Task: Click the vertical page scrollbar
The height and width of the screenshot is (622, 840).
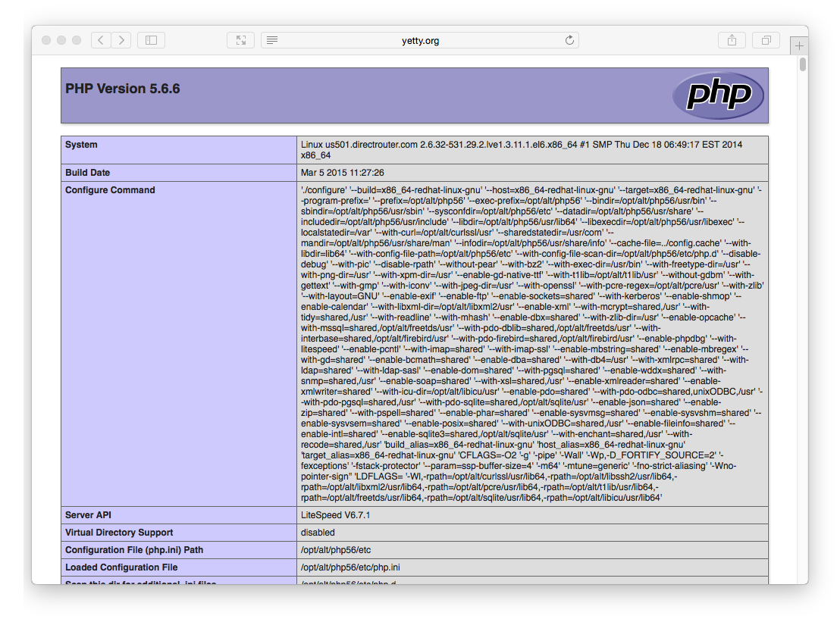Action: coord(802,64)
